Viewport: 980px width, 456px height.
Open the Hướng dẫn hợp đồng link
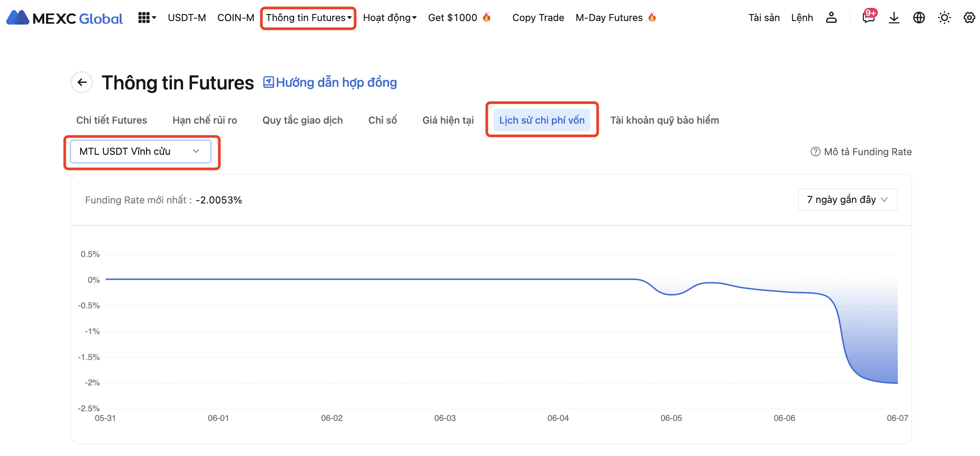coord(330,82)
